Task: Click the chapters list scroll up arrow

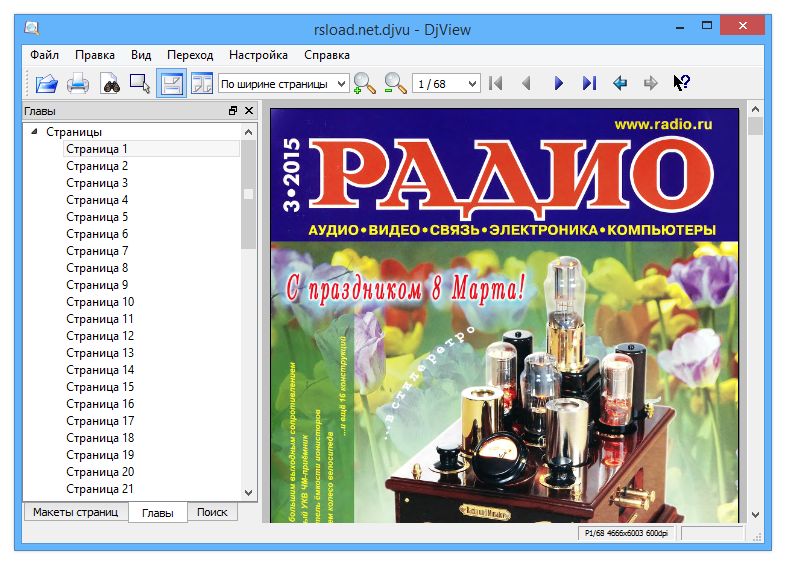Action: click(x=248, y=133)
